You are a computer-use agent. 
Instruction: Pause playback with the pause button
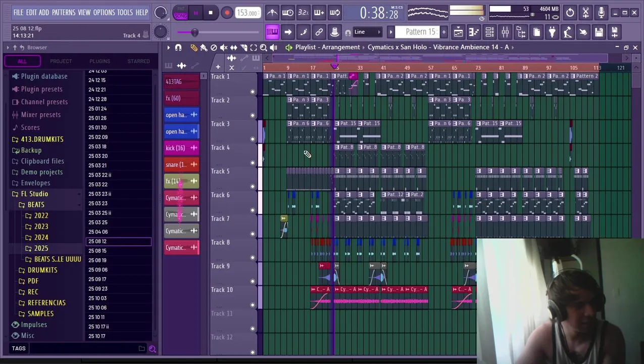click(195, 13)
